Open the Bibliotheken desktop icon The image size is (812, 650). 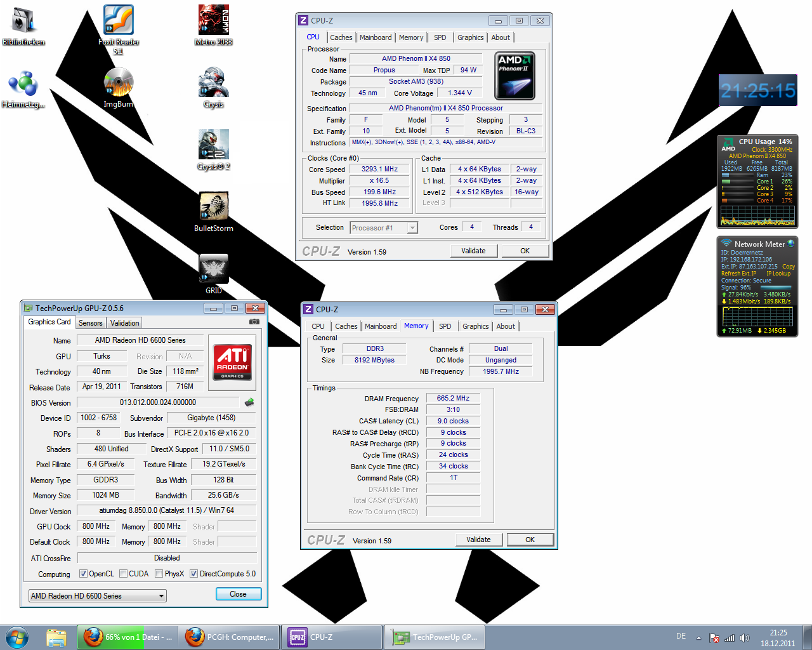pos(23,27)
